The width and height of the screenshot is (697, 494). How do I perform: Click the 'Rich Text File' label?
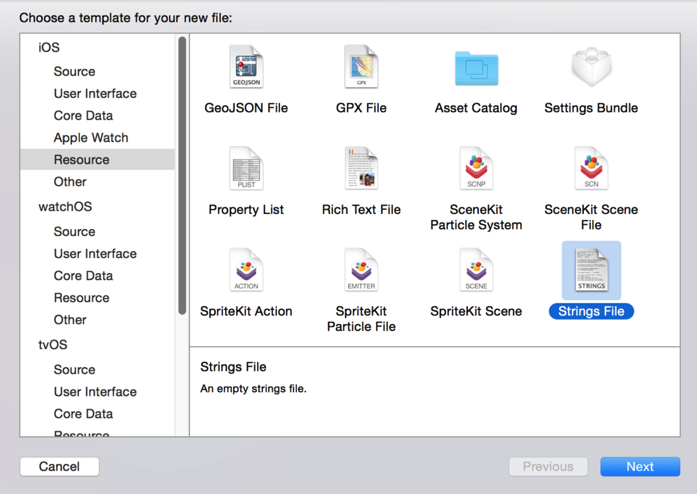pos(361,209)
